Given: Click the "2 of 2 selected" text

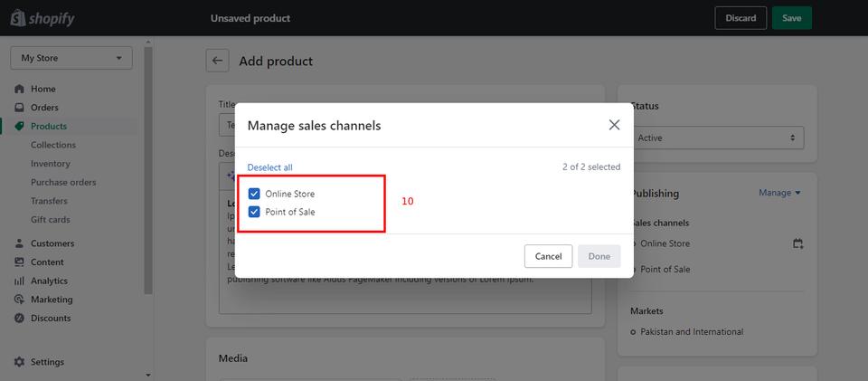Looking at the screenshot, I should coord(591,167).
